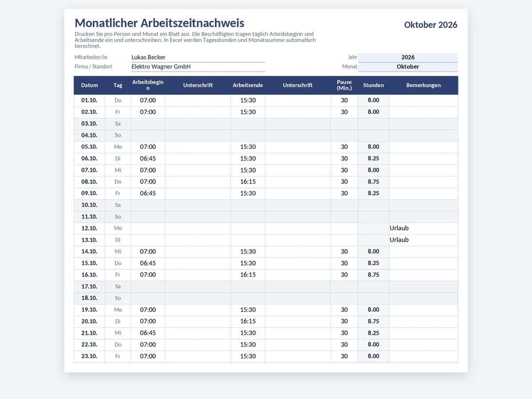The height and width of the screenshot is (399, 532).
Task: Click the Mo day cell for 12.10.
Action: tap(118, 228)
